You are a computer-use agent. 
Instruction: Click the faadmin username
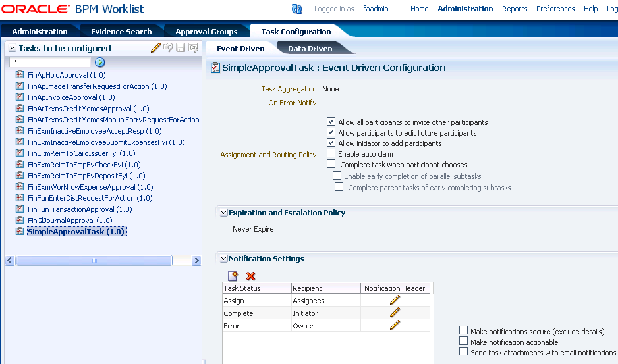point(376,9)
